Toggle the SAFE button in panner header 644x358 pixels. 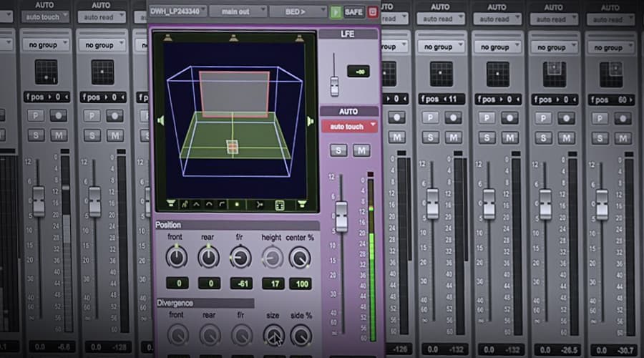[x=353, y=12]
